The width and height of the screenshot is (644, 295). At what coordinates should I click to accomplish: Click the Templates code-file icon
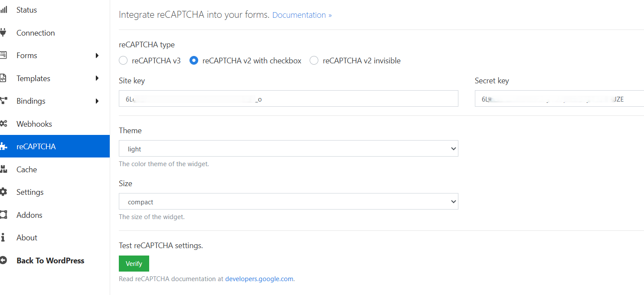[x=3, y=78]
